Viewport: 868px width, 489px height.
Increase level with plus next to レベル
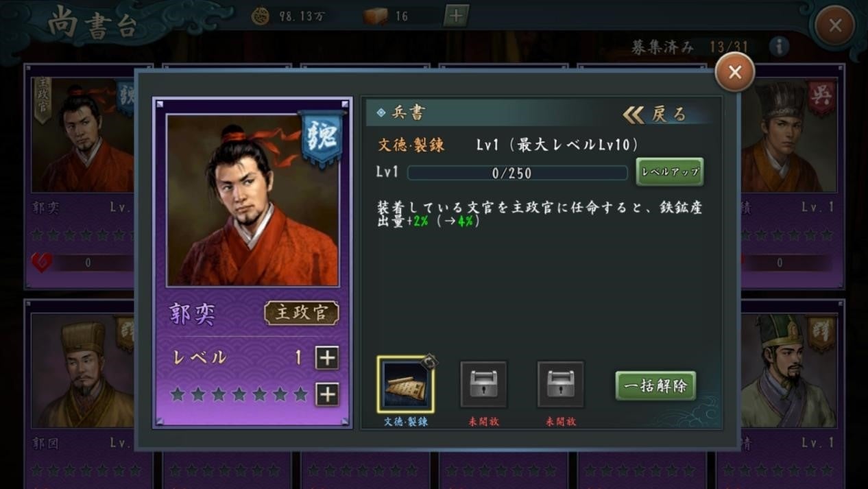pyautogui.click(x=327, y=357)
